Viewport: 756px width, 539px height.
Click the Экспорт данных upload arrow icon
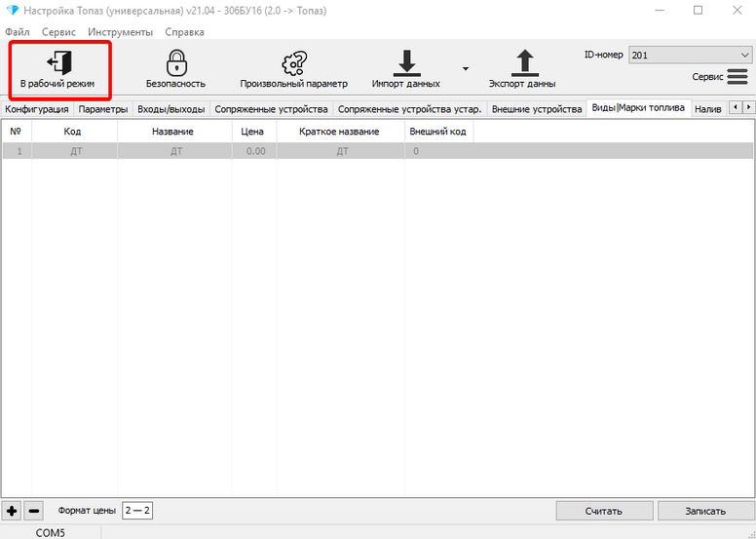524,62
